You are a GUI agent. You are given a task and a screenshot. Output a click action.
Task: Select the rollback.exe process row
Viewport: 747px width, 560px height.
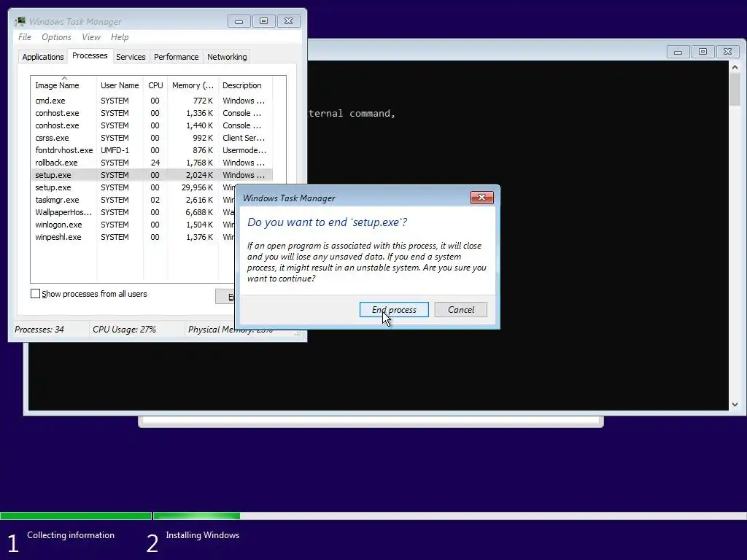click(152, 163)
